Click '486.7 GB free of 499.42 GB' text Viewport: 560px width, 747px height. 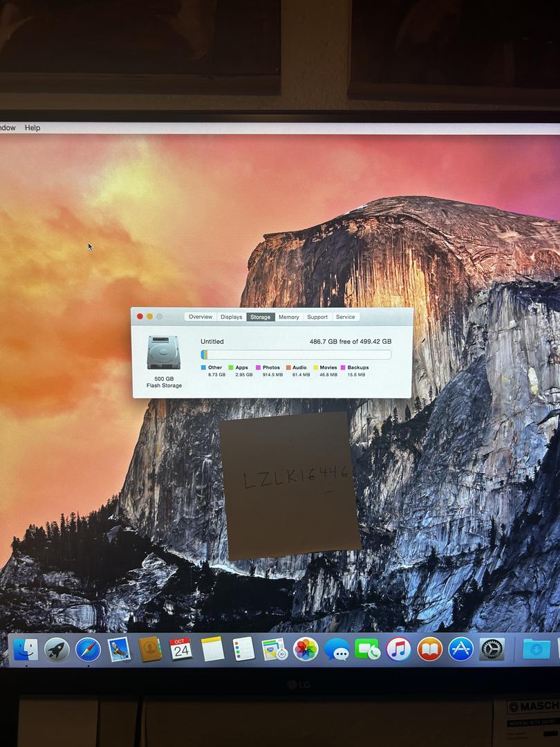[351, 342]
